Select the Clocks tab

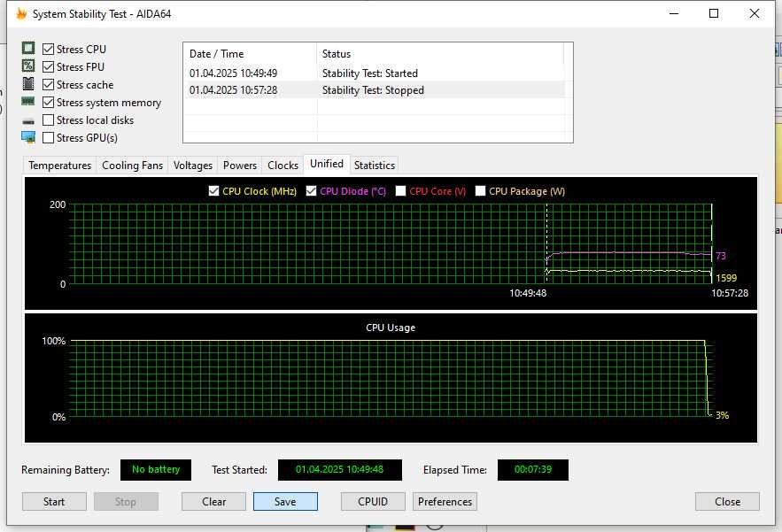pyautogui.click(x=283, y=165)
